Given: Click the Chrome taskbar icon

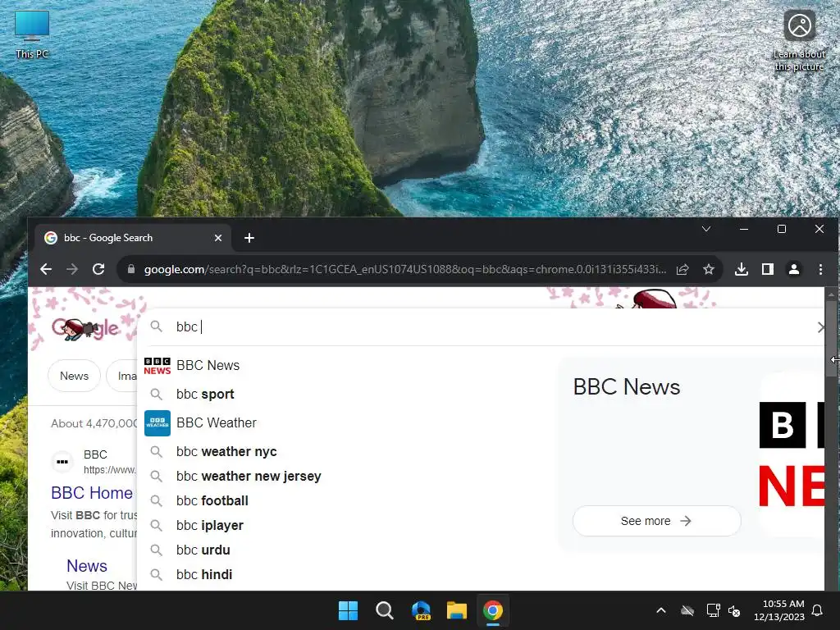Looking at the screenshot, I should point(493,610).
